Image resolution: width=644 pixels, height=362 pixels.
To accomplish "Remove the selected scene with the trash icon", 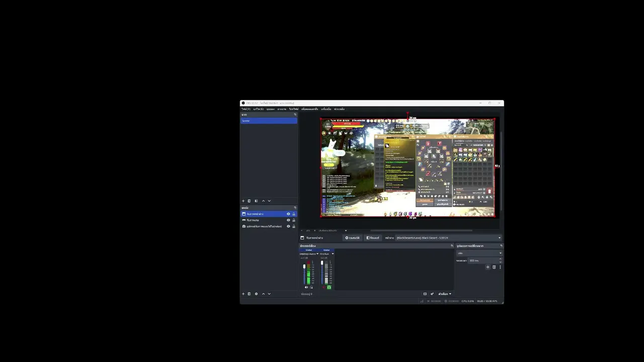I will point(249,201).
